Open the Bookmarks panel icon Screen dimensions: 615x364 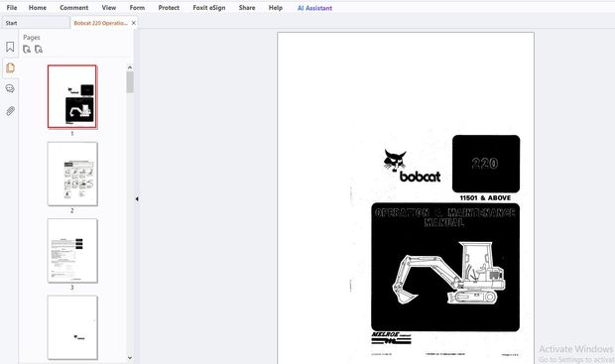10,47
